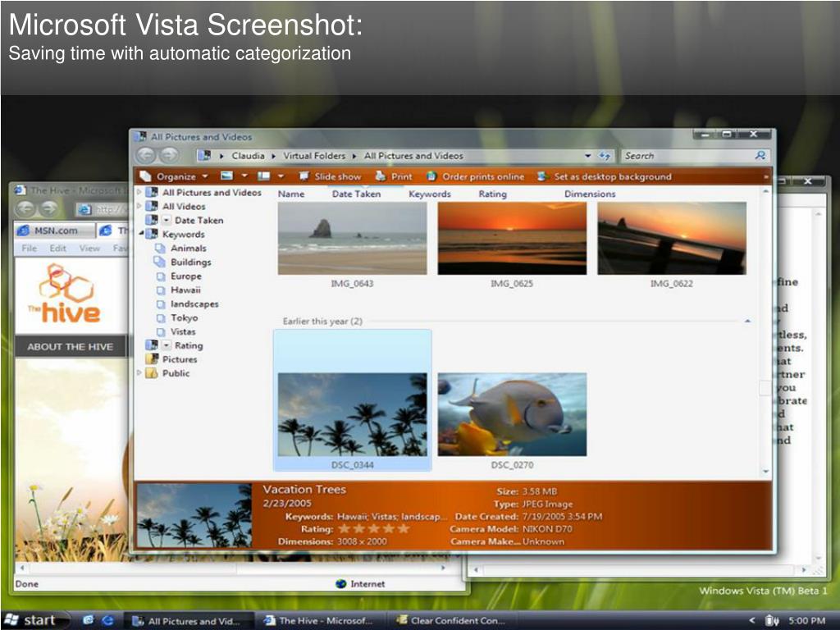Screen dimensions: 840x630
Task: Click the refresh button beside address bar
Action: coord(605,156)
